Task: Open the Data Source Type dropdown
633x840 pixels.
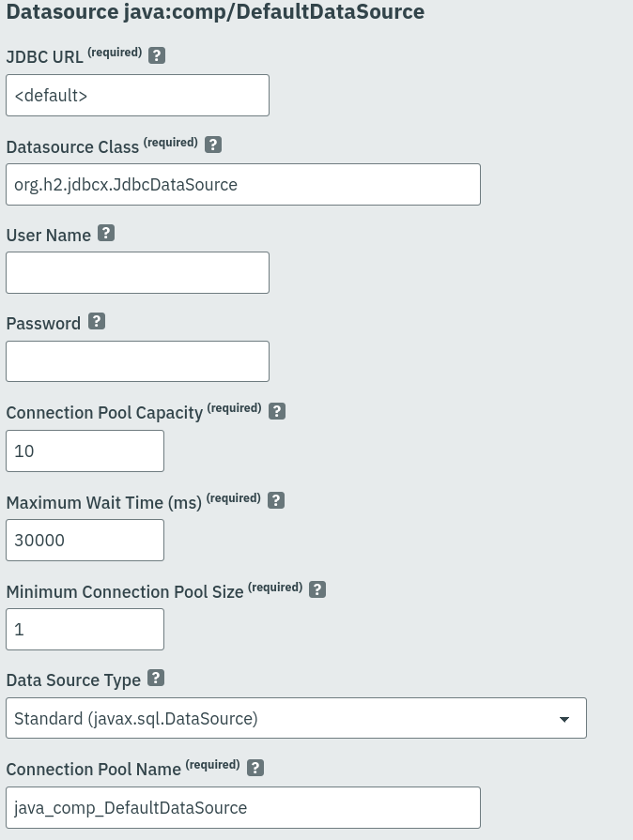Action: pyautogui.click(x=296, y=719)
